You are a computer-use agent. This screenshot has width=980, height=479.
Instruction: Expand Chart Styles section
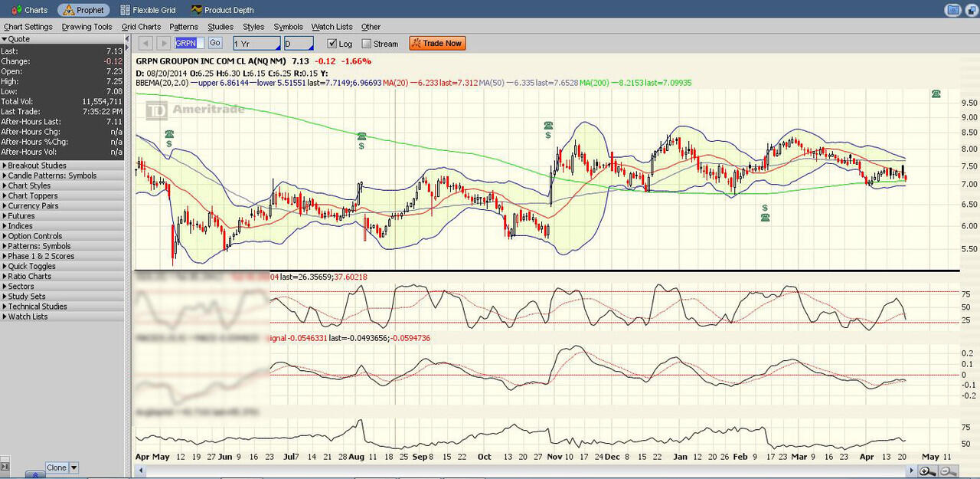[x=62, y=185]
